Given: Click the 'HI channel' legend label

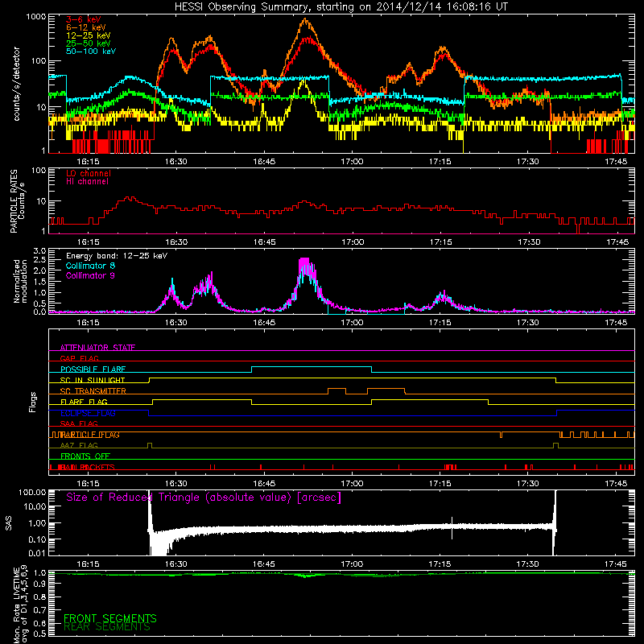Looking at the screenshot, I should click(87, 182).
